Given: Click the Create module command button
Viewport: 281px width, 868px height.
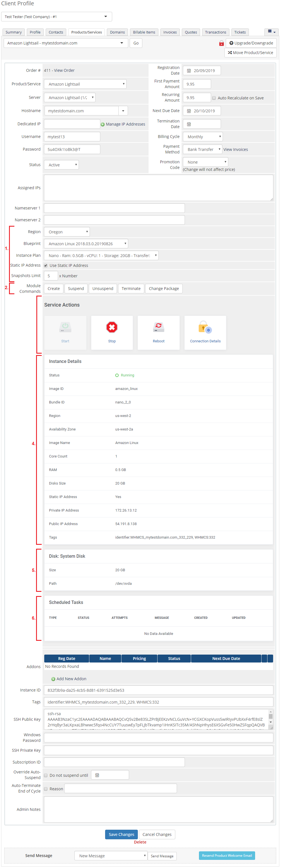Looking at the screenshot, I should click(54, 288).
